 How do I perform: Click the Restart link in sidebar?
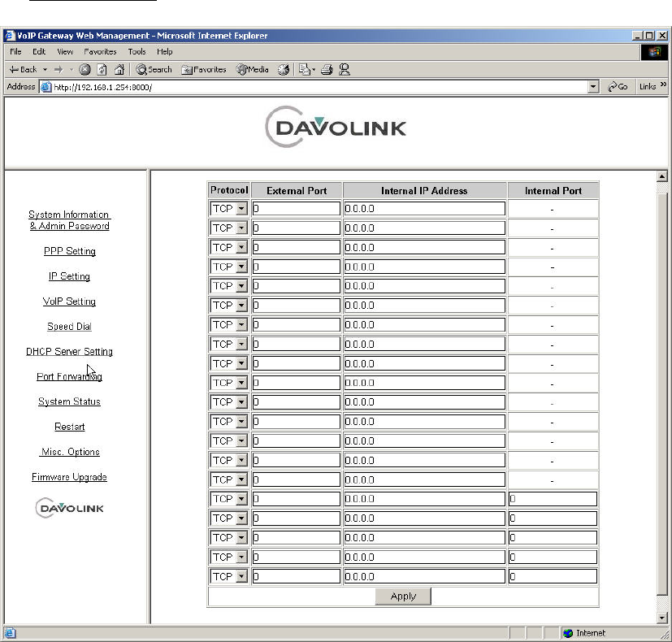pyautogui.click(x=69, y=427)
